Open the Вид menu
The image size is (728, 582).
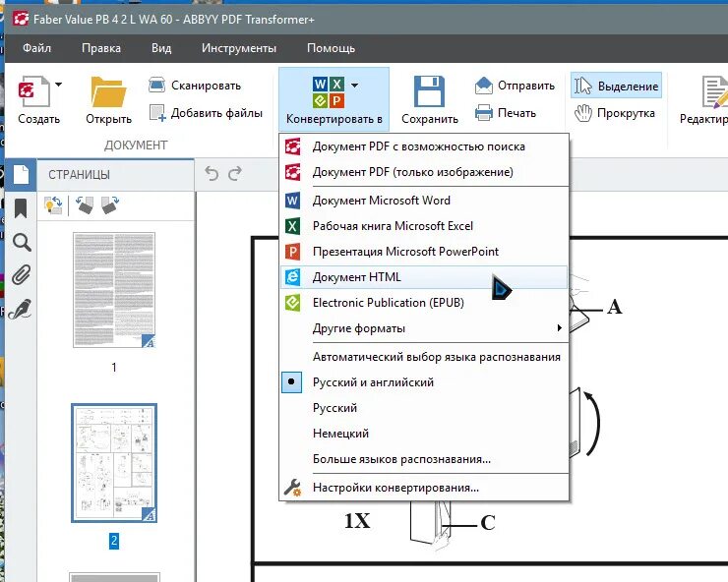click(161, 48)
